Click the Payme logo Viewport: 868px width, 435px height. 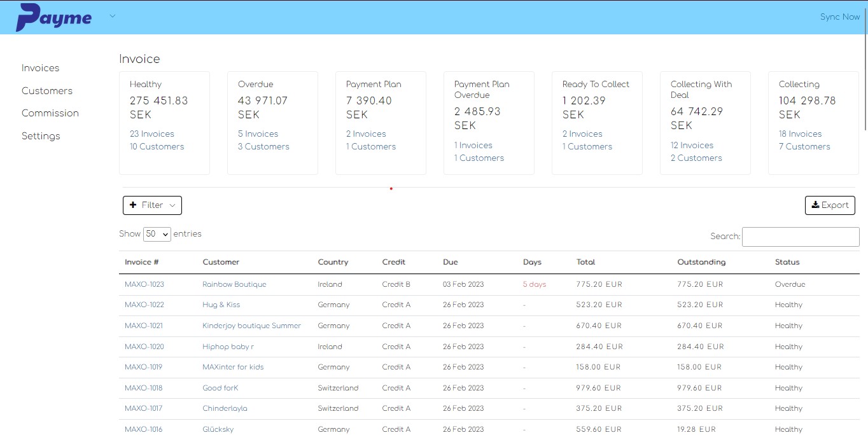click(54, 17)
